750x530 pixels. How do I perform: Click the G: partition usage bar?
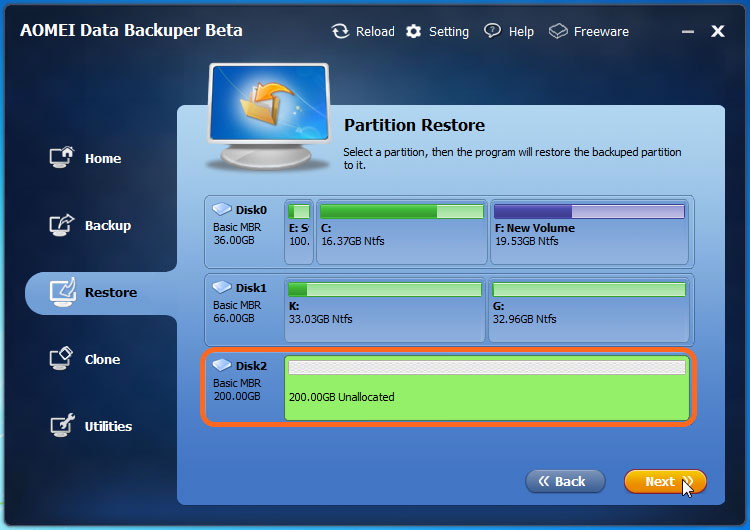(x=589, y=289)
